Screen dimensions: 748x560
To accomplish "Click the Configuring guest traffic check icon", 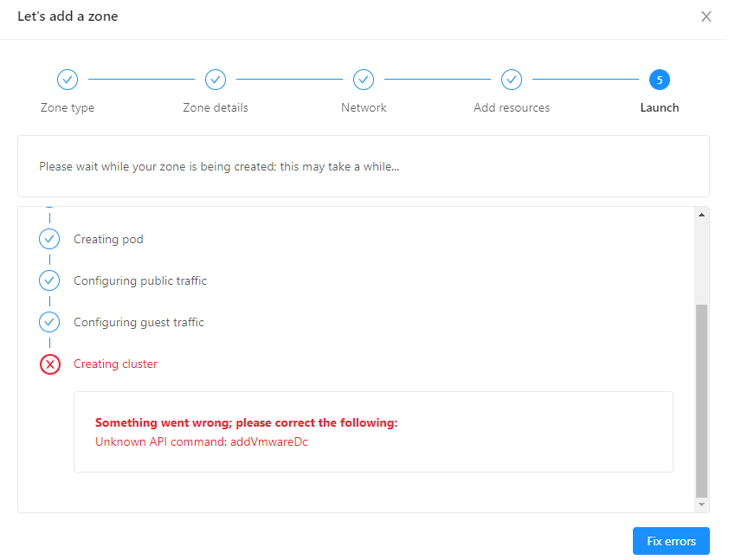I will (x=49, y=321).
